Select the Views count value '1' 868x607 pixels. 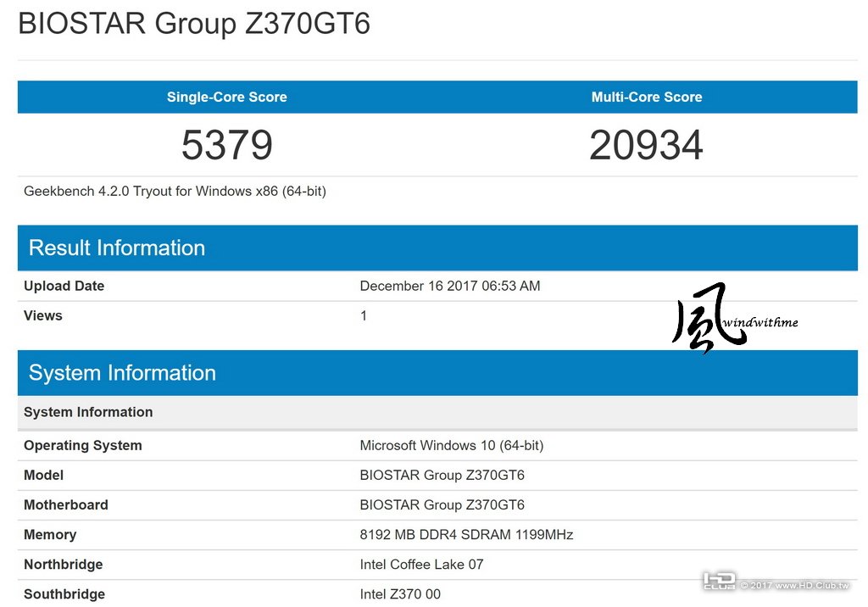363,315
